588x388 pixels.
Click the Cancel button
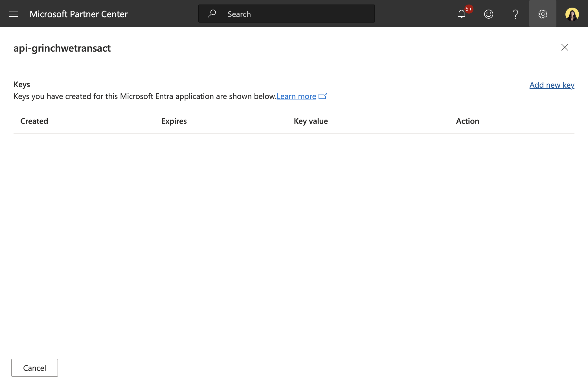pyautogui.click(x=35, y=368)
